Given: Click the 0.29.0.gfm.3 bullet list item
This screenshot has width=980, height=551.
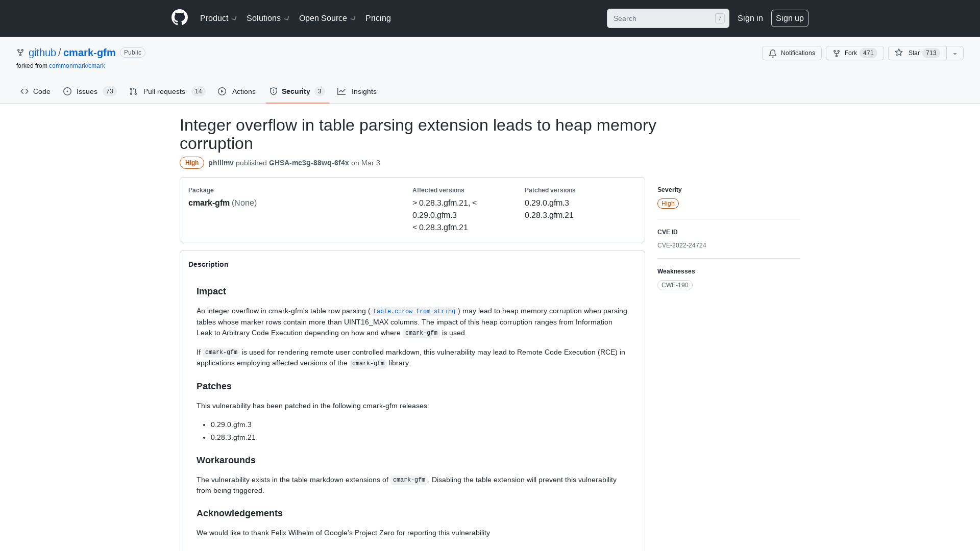Looking at the screenshot, I should [x=231, y=424].
